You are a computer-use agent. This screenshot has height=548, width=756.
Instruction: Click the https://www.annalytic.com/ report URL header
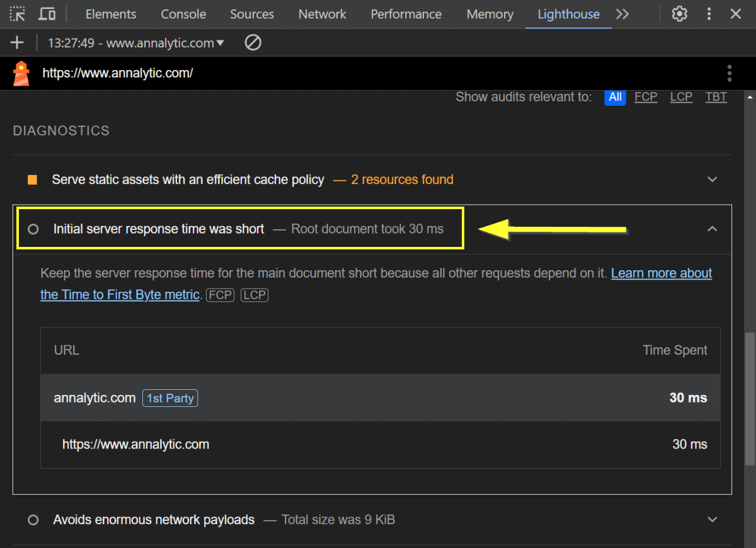(117, 73)
